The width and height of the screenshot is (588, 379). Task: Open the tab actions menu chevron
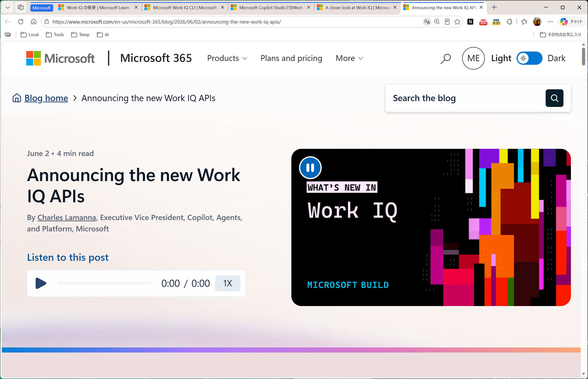pyautogui.click(x=8, y=7)
